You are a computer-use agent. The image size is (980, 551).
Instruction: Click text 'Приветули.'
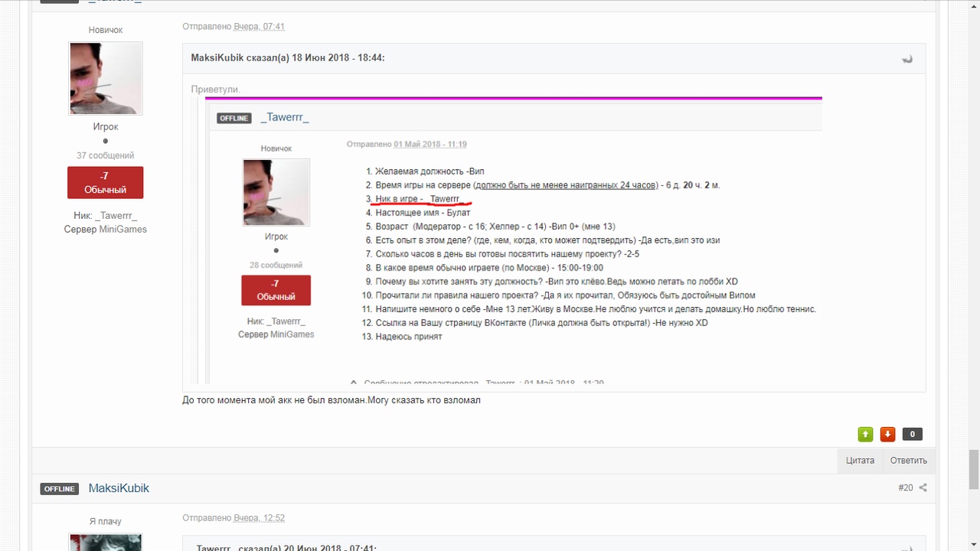click(216, 90)
